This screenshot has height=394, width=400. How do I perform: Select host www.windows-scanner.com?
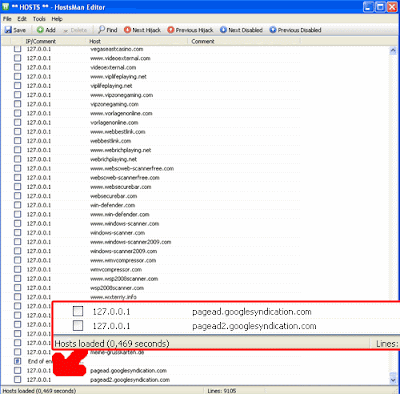point(125,224)
